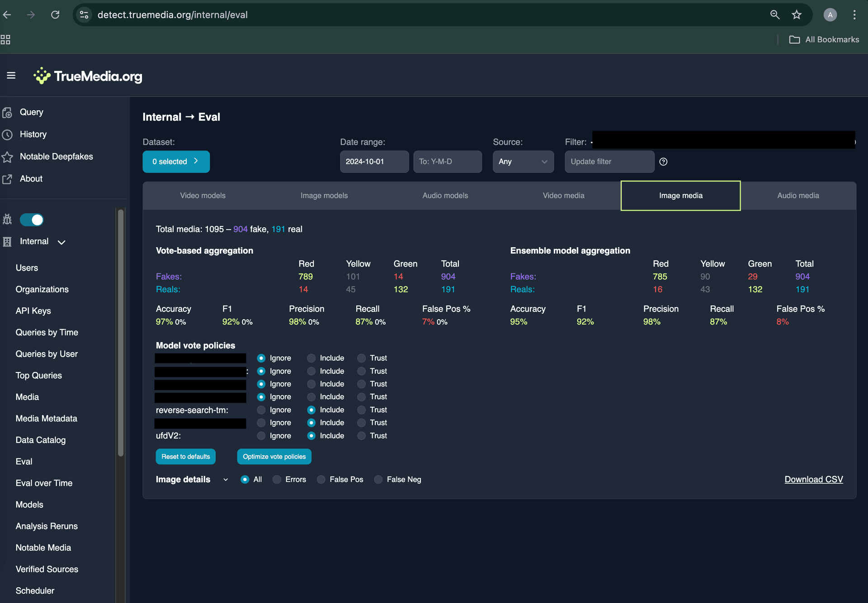Screen dimensions: 868x603
Task: Collapse the Internal sidebar section chevron
Action: pyautogui.click(x=61, y=242)
